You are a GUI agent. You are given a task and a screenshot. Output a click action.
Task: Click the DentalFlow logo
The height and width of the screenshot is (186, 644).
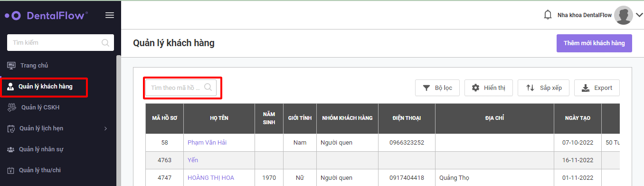pyautogui.click(x=46, y=15)
